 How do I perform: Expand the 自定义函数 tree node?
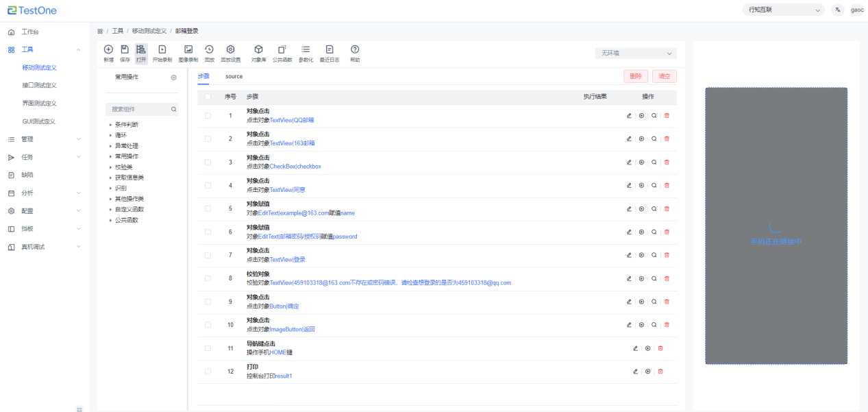click(x=110, y=209)
